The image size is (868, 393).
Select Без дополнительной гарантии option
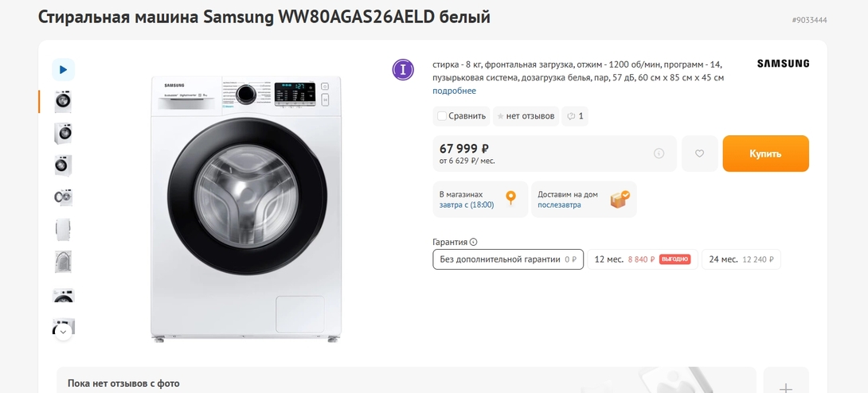click(508, 259)
